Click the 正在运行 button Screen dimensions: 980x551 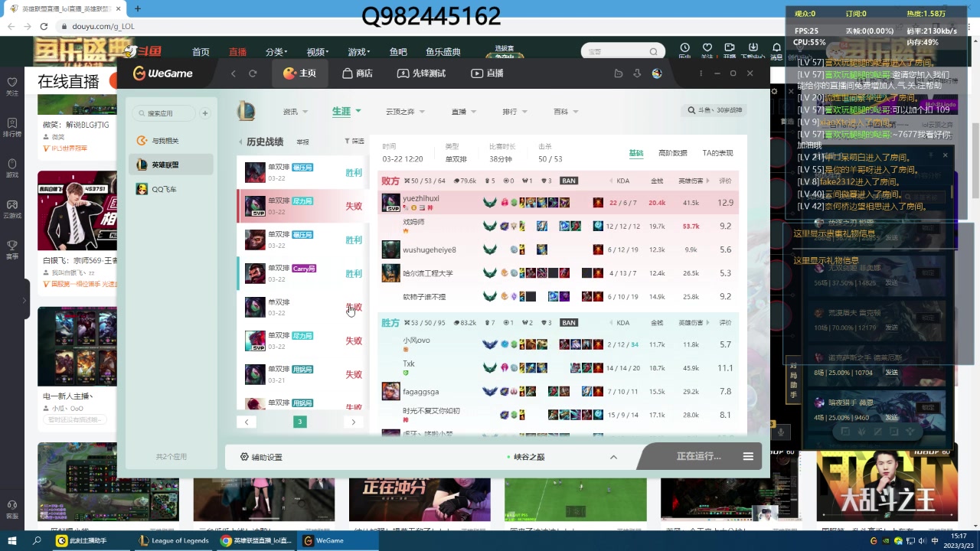698,456
